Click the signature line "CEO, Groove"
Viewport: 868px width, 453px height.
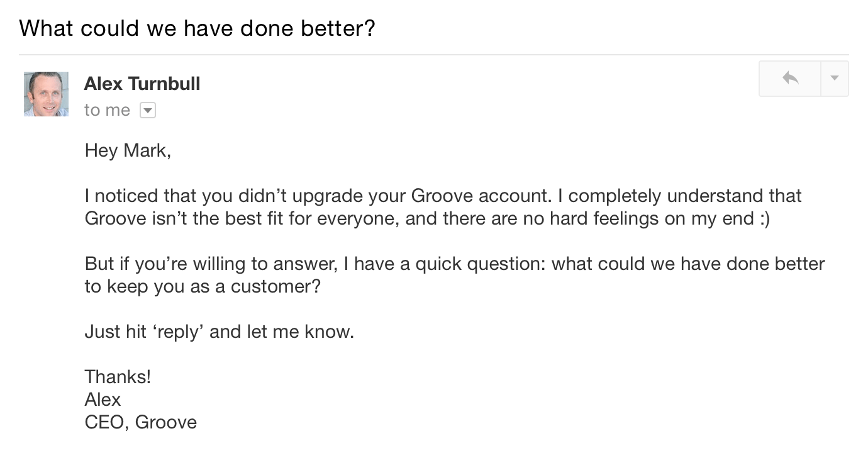(141, 422)
